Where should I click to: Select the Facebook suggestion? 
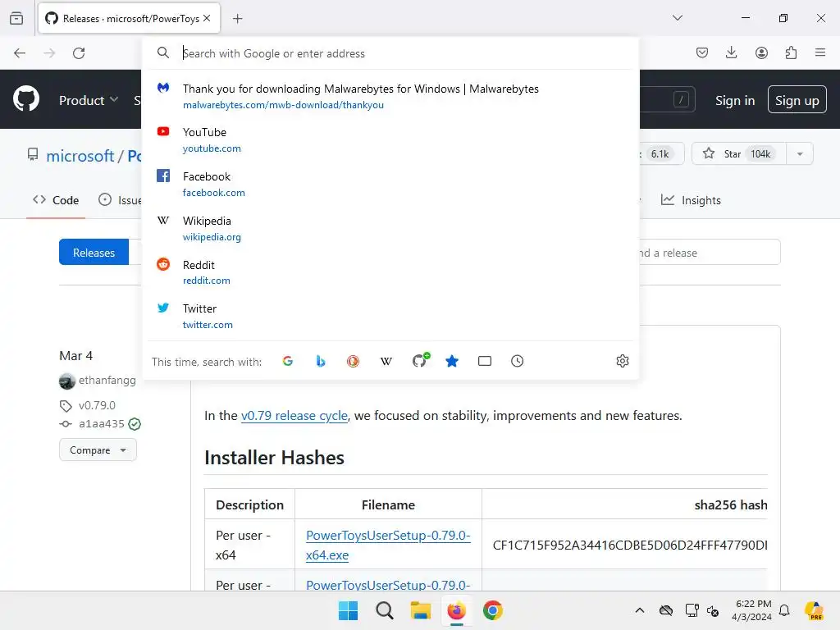point(390,184)
